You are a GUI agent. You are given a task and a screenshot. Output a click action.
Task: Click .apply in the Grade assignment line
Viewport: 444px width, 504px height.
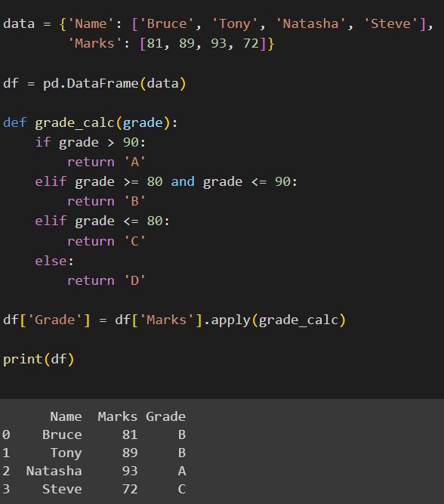(x=227, y=320)
